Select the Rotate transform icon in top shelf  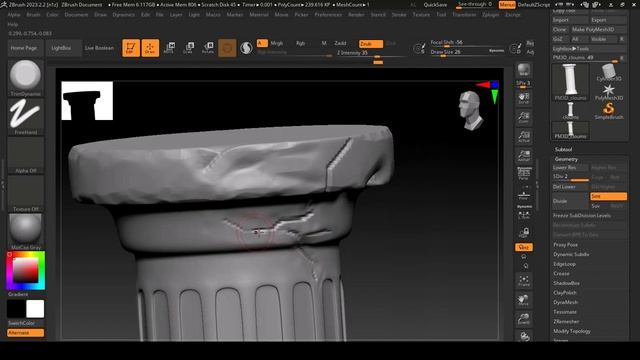coord(208,48)
